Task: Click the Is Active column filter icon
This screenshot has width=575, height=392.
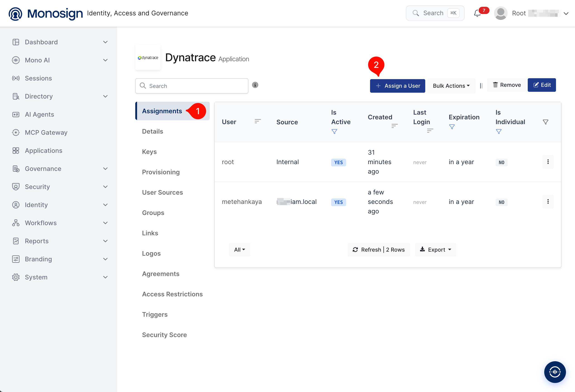Action: point(334,132)
